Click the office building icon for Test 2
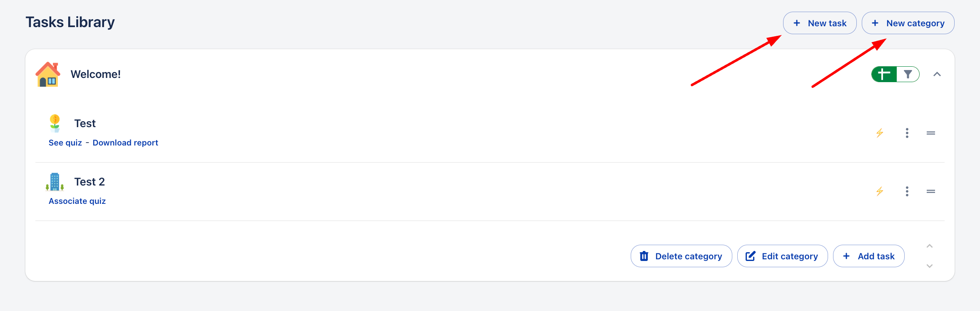Image resolution: width=980 pixels, height=311 pixels. coord(55,182)
